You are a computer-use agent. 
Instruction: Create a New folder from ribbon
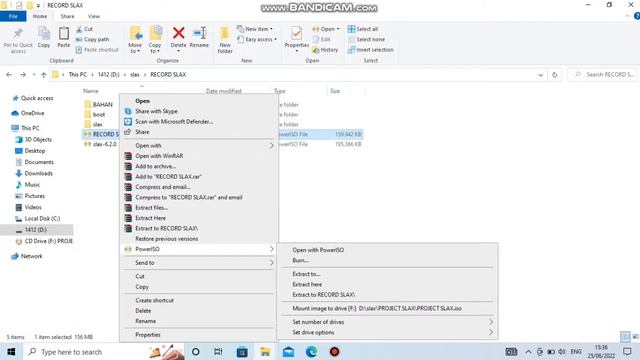225,40
